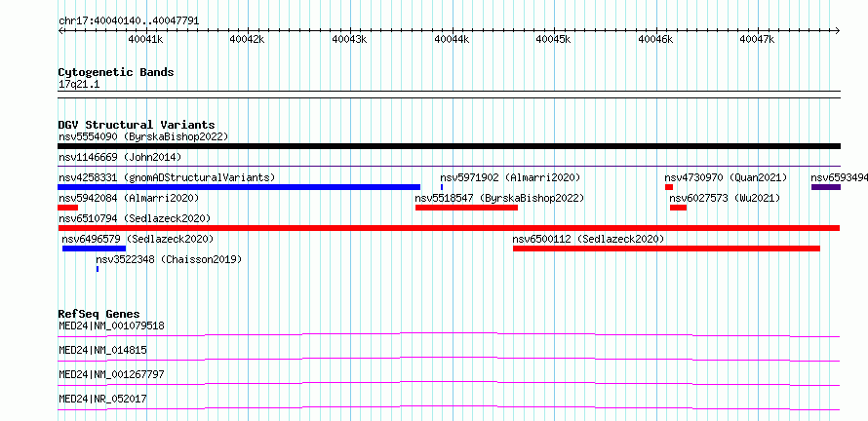Open the nsv5518547 (ByrskaBishop2022) label
The image size is (868, 421).
(499, 198)
